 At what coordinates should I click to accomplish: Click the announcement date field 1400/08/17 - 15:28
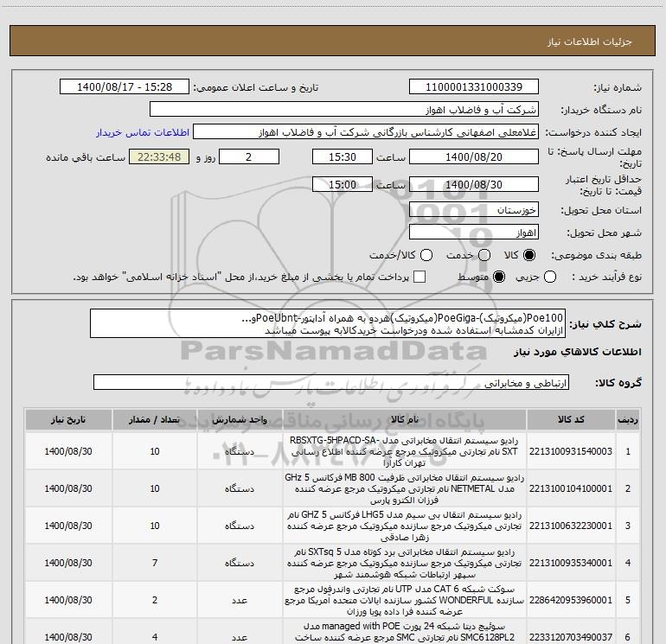[x=125, y=86]
